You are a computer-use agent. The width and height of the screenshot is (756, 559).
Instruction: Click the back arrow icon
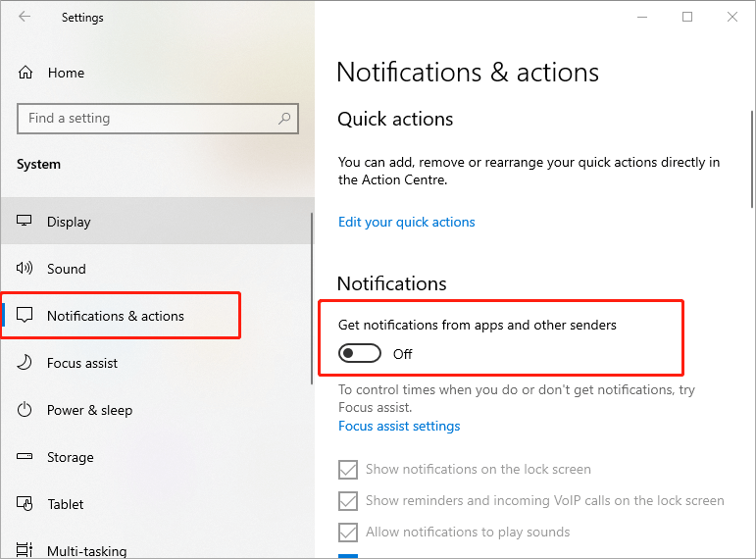(25, 17)
